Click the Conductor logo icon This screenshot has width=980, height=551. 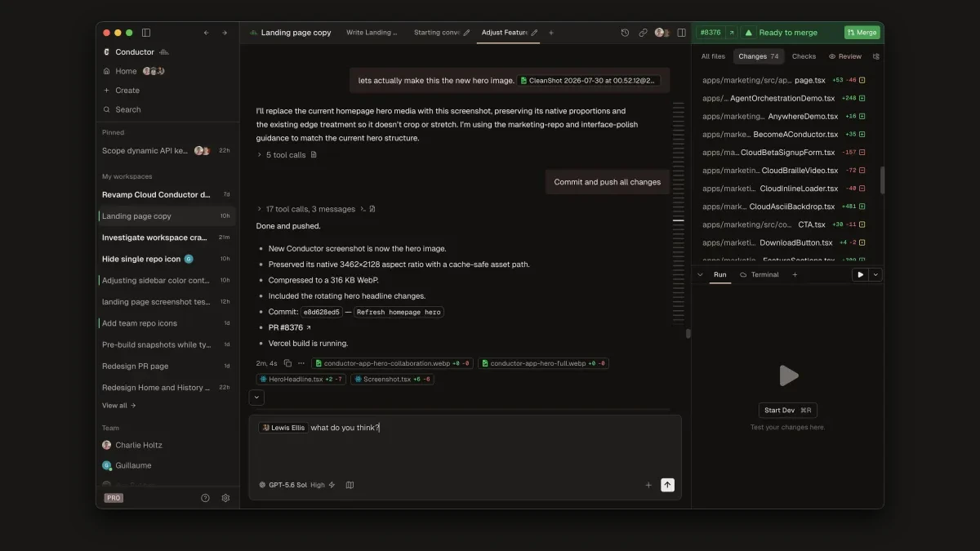[106, 52]
